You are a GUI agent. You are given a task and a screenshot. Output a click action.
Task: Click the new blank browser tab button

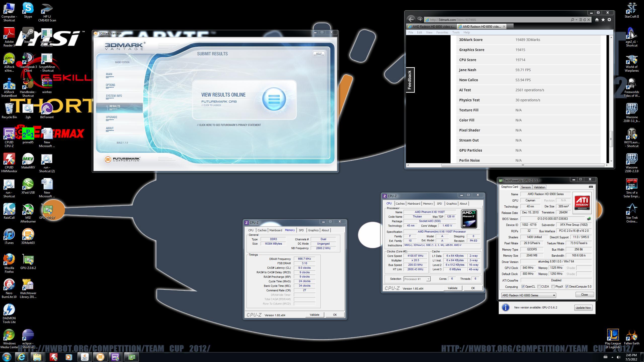coord(510,26)
